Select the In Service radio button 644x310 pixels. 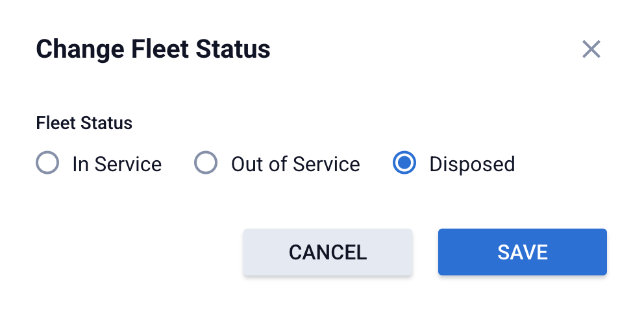point(47,163)
